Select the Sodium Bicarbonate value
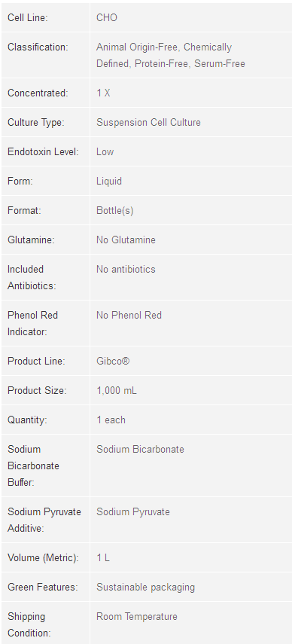The width and height of the screenshot is (292, 644). 140,450
